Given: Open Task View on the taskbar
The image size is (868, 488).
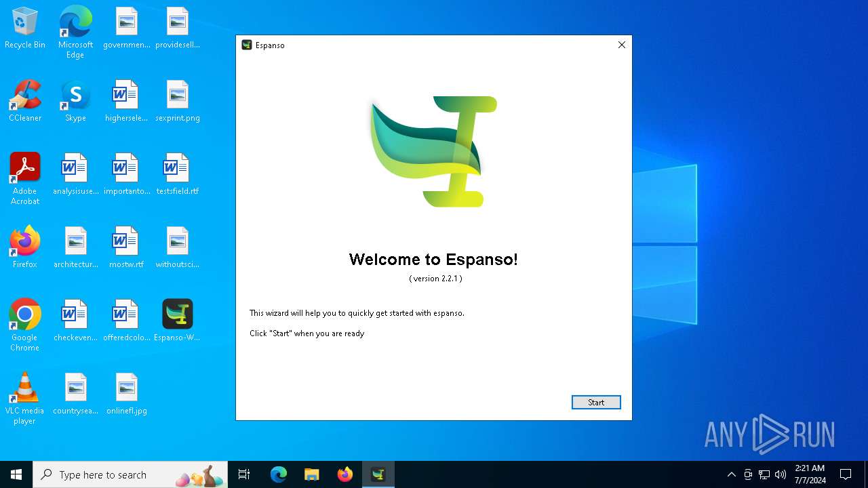Looking at the screenshot, I should [244, 474].
